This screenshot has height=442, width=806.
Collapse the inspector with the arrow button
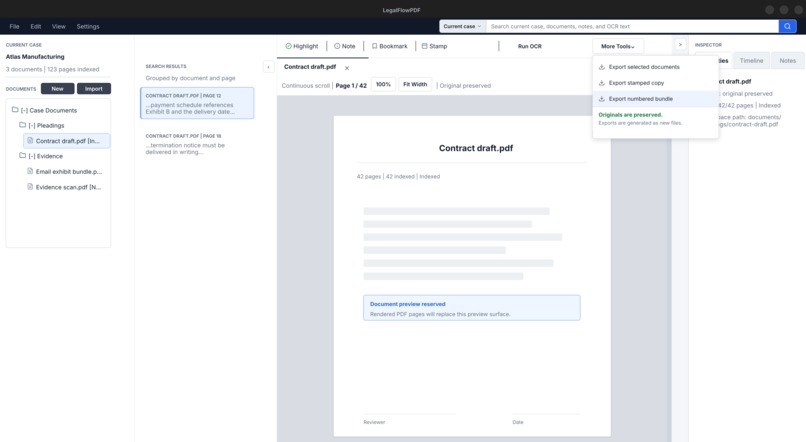tap(680, 45)
